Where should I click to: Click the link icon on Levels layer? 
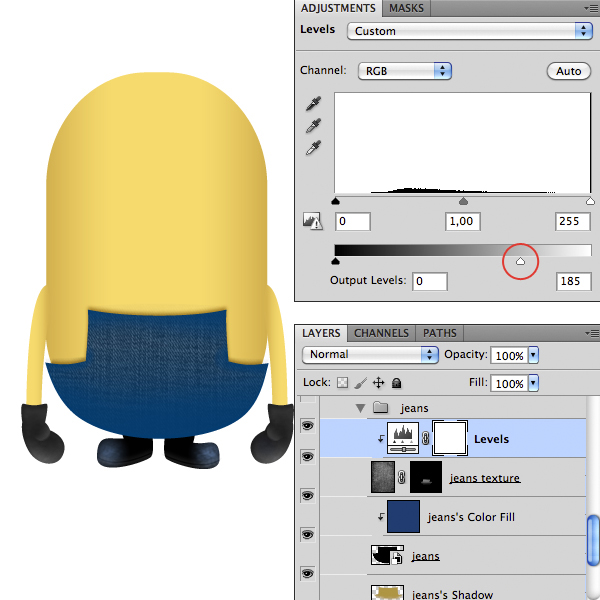pos(424,439)
